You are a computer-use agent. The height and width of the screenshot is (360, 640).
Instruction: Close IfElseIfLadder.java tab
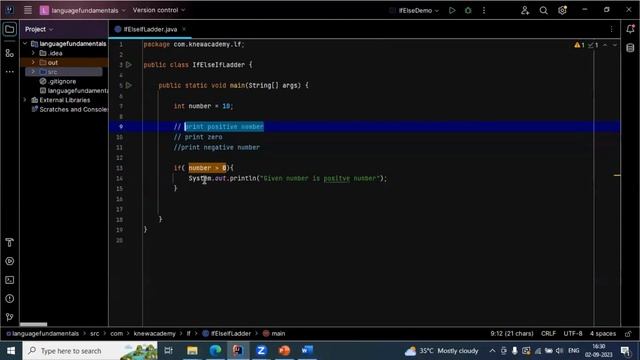(x=184, y=29)
